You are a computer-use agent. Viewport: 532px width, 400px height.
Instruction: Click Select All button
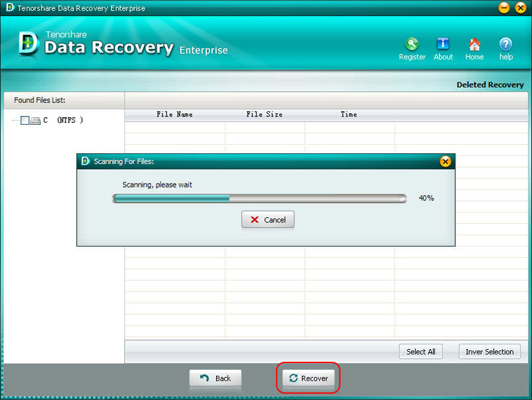click(421, 352)
